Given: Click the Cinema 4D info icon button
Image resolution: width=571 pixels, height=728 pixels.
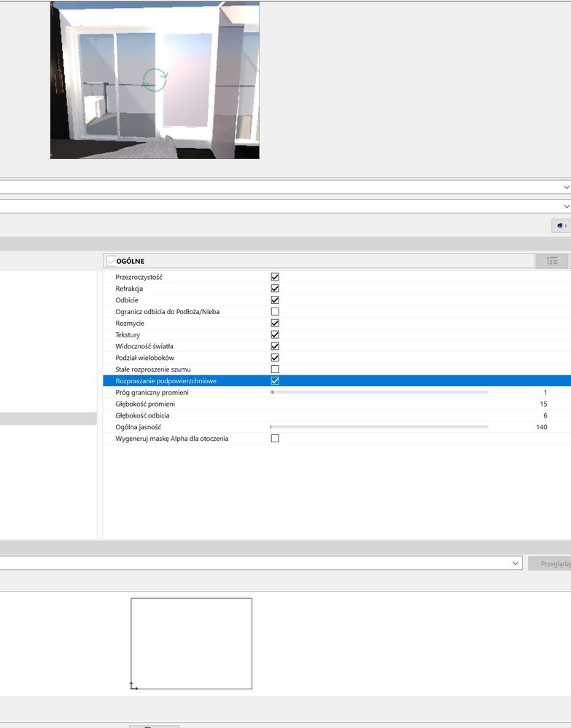Looking at the screenshot, I should pos(562,225).
